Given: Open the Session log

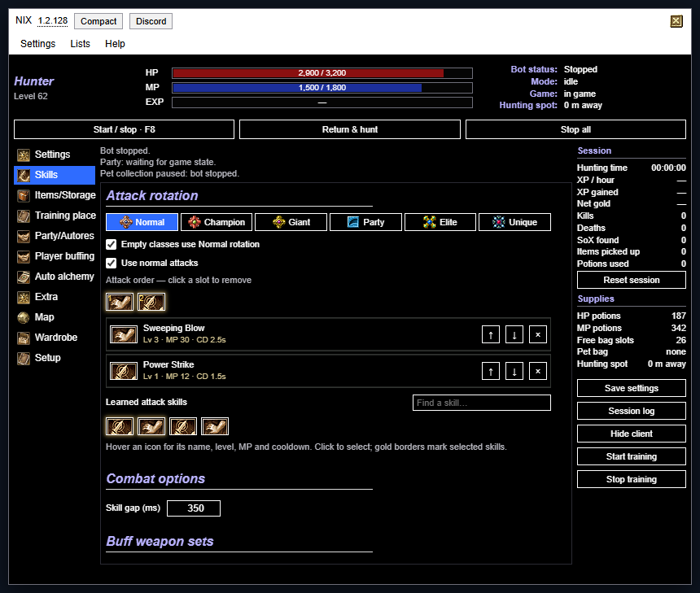Looking at the screenshot, I should [632, 411].
